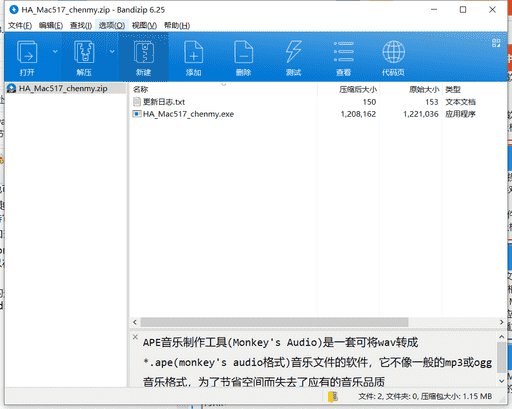Click original size value 153

tap(432, 102)
